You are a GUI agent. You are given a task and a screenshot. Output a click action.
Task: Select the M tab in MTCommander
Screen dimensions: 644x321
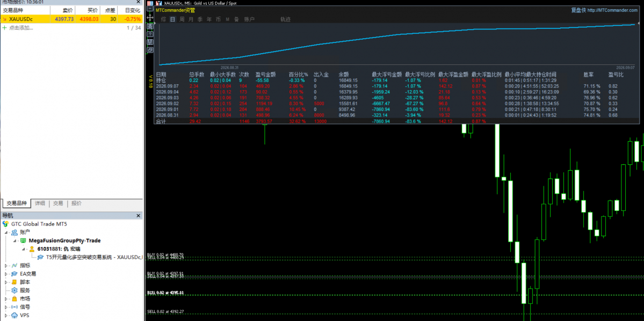(228, 19)
